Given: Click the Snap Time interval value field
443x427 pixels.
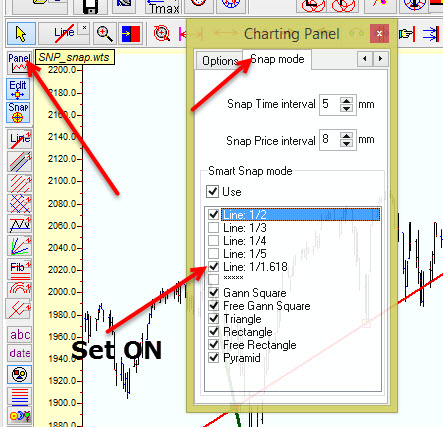Looking at the screenshot, I should [329, 104].
